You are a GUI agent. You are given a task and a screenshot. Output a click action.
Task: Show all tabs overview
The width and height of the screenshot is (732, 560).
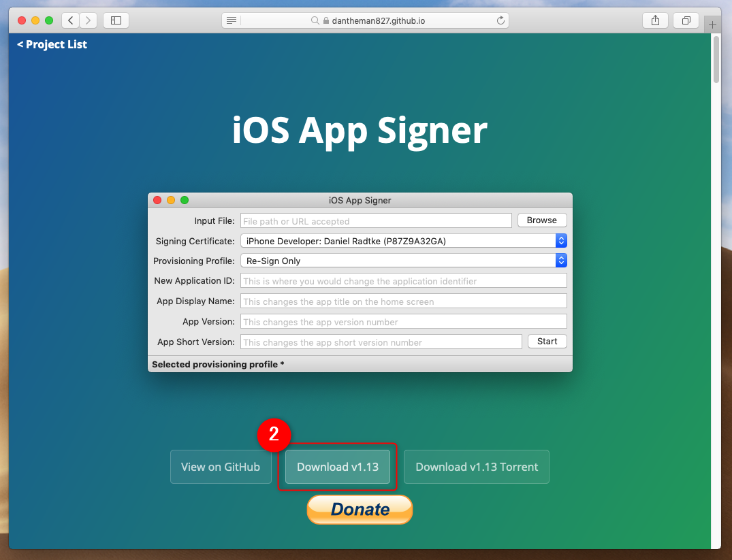click(686, 20)
